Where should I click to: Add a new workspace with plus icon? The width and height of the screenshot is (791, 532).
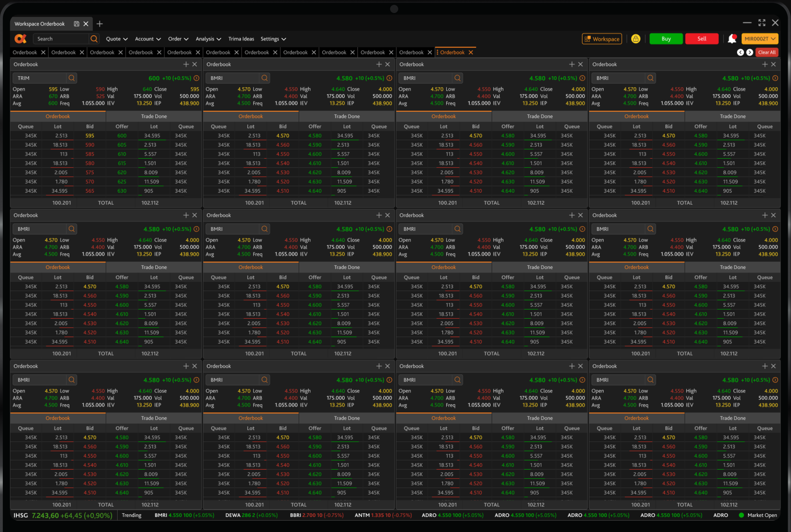click(x=100, y=24)
